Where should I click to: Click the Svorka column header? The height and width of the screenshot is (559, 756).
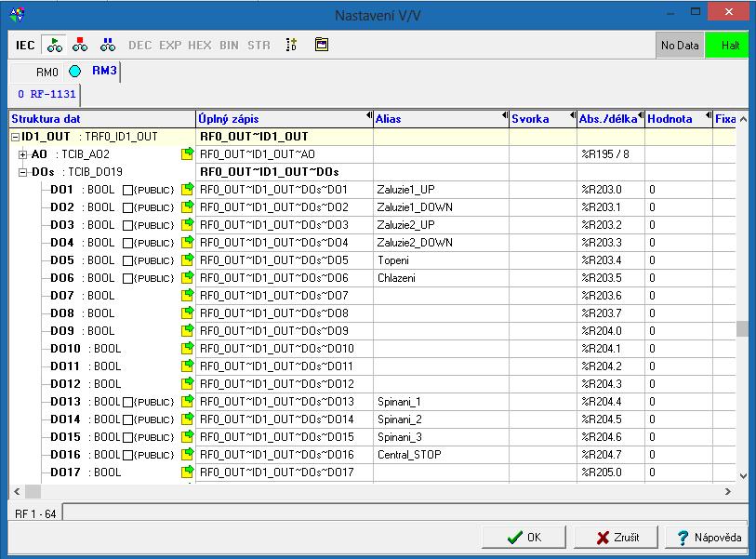[x=543, y=119]
